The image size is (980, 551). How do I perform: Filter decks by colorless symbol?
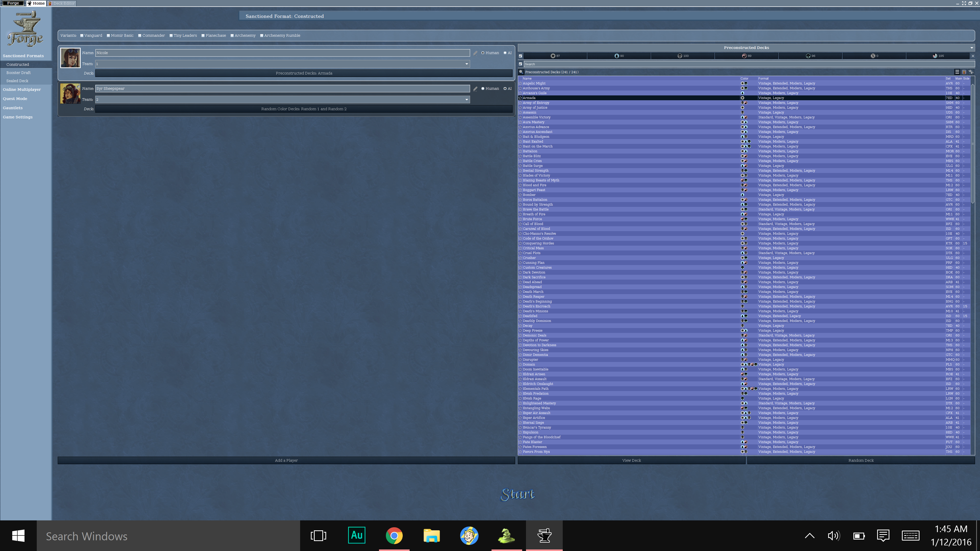point(874,56)
